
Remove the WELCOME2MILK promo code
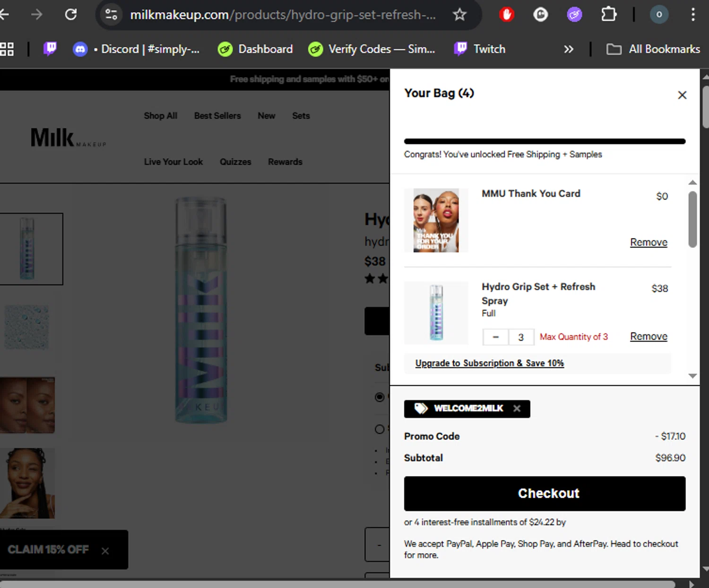[517, 409]
